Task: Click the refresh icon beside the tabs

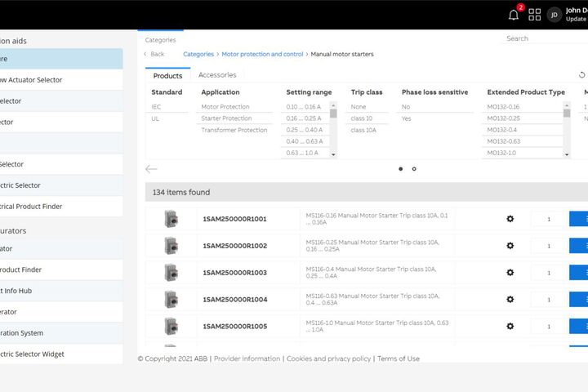Action: tap(581, 75)
